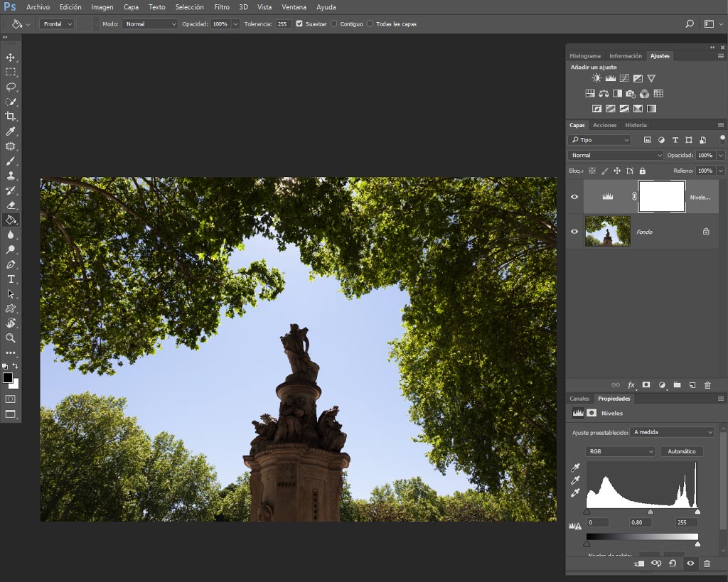Add a Curves adjustment from Ajustes
Viewport: 728px width, 582px height.
point(624,78)
